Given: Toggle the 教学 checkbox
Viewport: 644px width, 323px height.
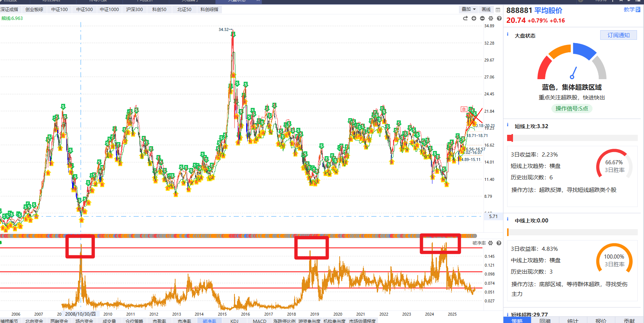Looking at the screenshot, I should (x=638, y=10).
